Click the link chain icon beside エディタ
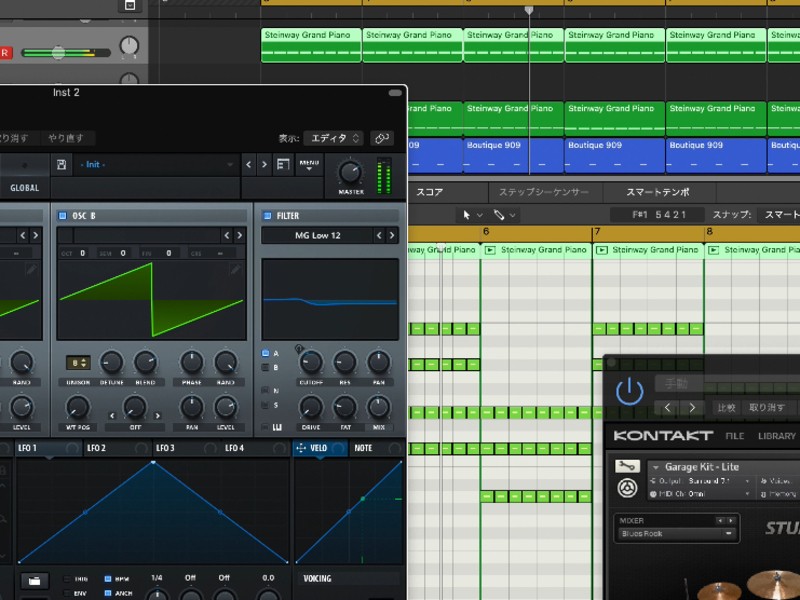The width and height of the screenshot is (800, 600). point(382,138)
